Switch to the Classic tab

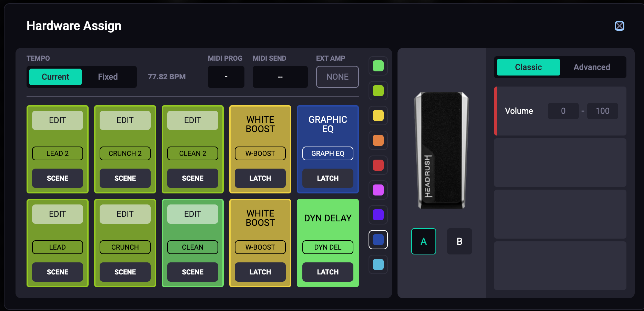pyautogui.click(x=528, y=67)
